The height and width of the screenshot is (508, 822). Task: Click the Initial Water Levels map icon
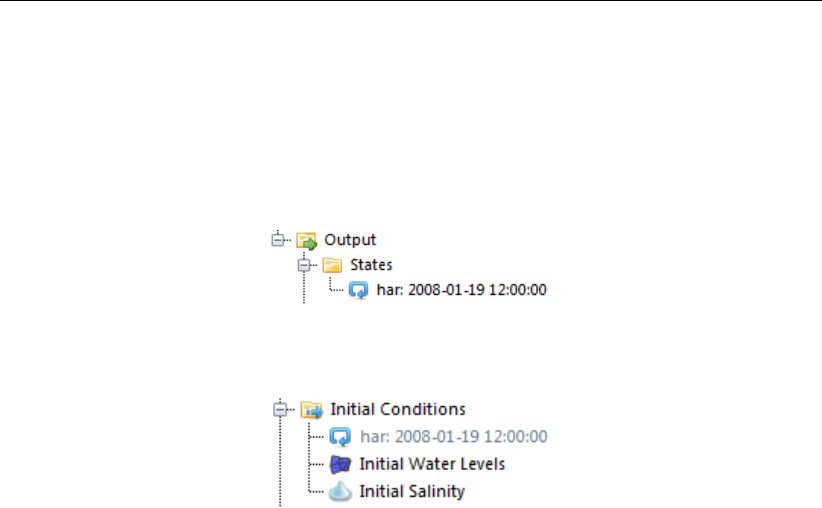tap(340, 464)
